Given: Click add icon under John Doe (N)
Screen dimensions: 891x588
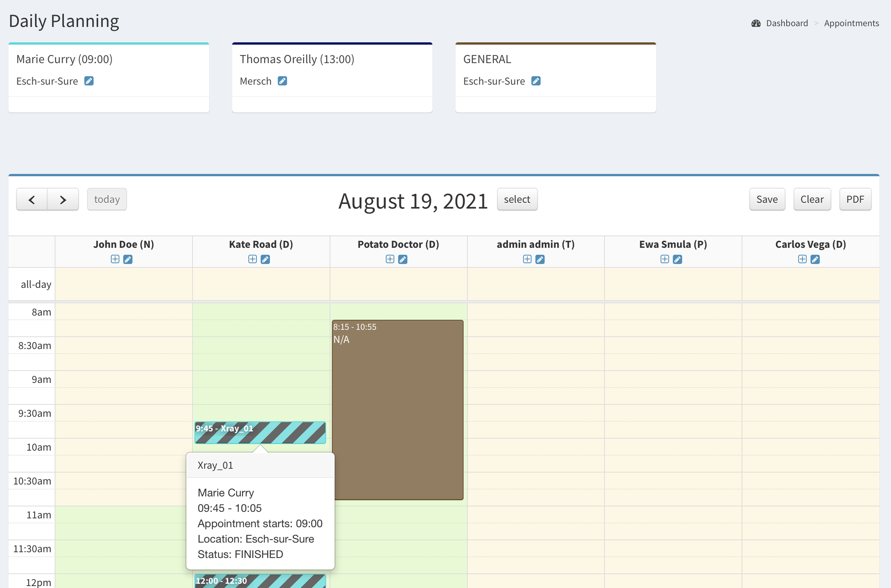Looking at the screenshot, I should (115, 259).
